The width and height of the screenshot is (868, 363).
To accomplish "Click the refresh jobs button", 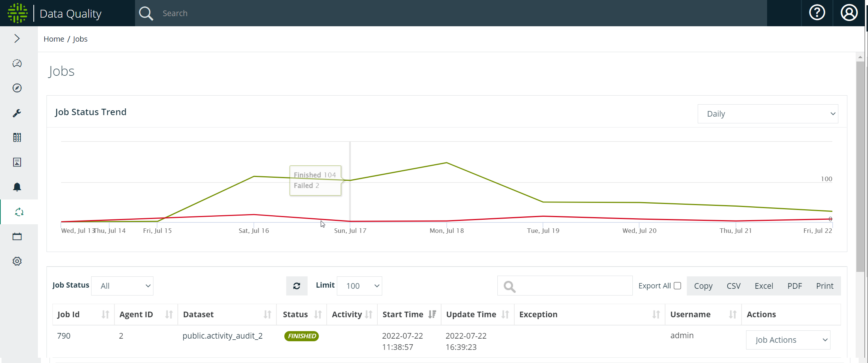I will [x=296, y=286].
